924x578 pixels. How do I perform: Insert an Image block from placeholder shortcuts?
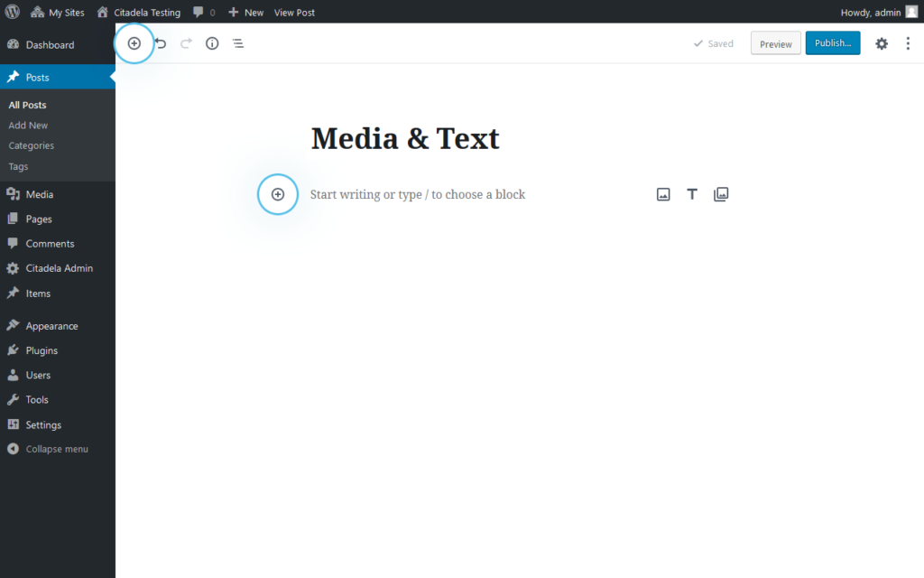pos(663,193)
